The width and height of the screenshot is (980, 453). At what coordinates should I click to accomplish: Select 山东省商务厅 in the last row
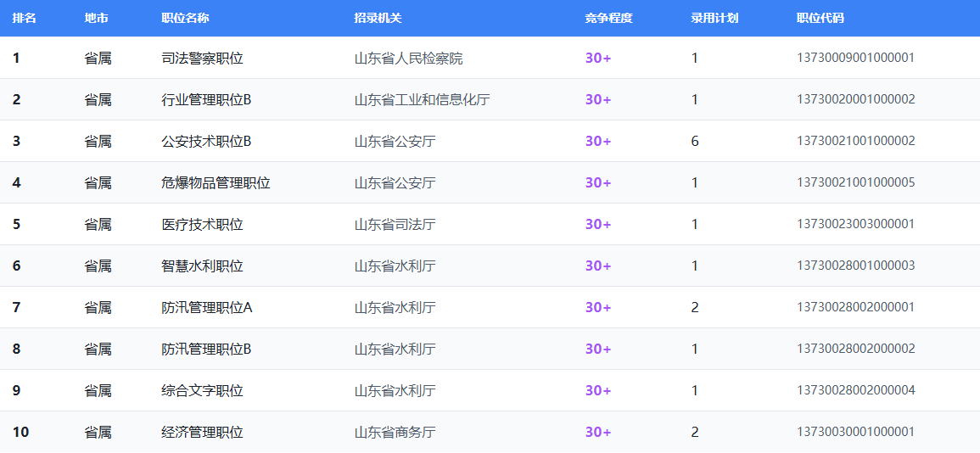[395, 433]
